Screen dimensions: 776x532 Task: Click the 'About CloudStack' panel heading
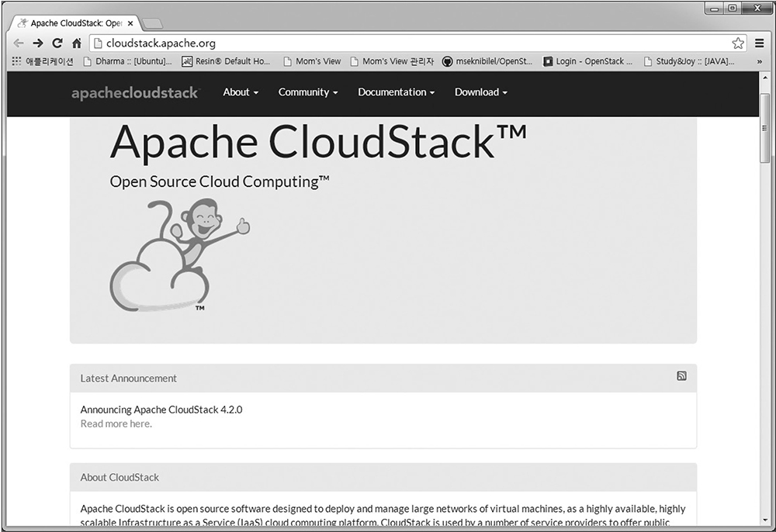120,478
